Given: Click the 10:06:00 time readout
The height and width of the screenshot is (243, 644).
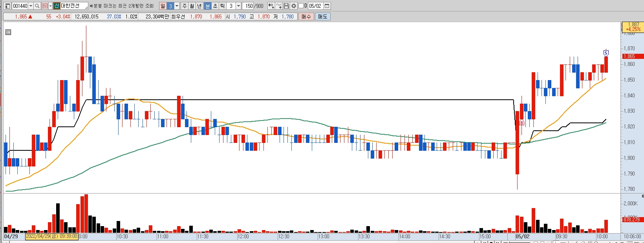Looking at the screenshot, I should [632, 236].
